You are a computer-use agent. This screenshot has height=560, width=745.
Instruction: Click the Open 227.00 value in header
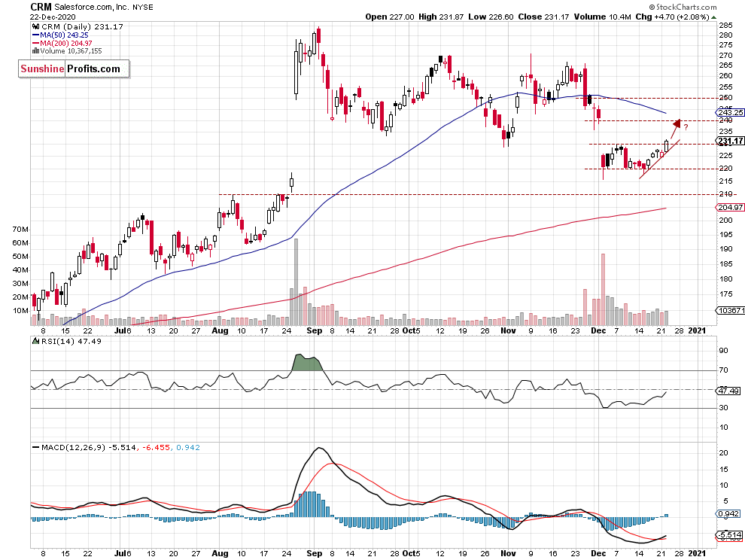[x=390, y=17]
